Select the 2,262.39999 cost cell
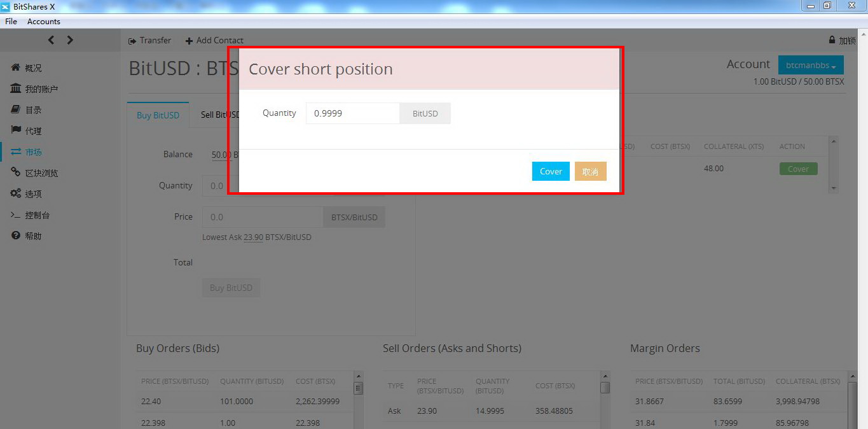 tap(317, 402)
